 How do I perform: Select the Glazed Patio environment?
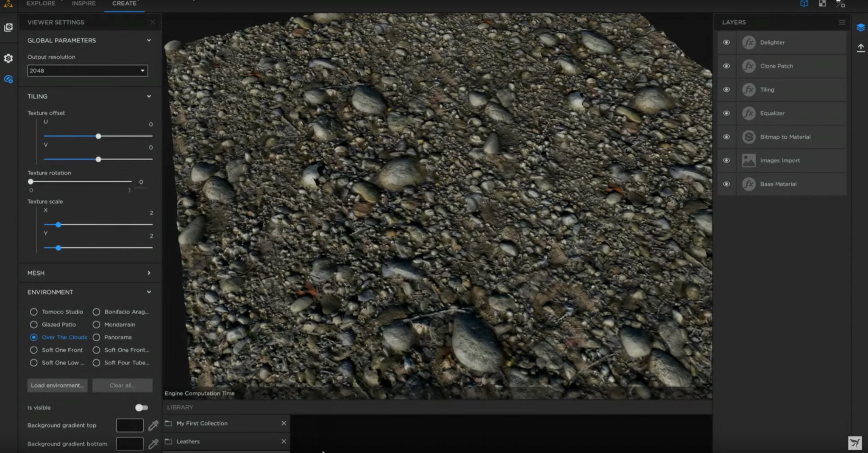[x=33, y=324]
